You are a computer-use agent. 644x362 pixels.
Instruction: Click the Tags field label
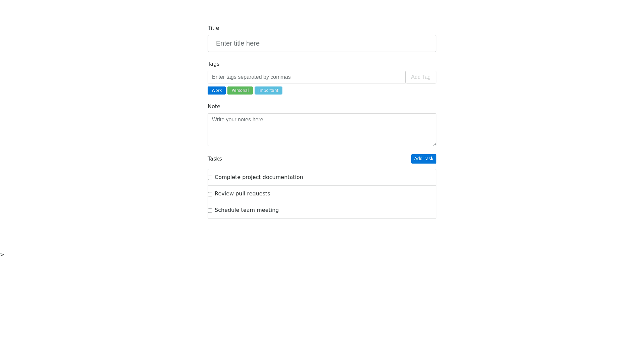213,64
